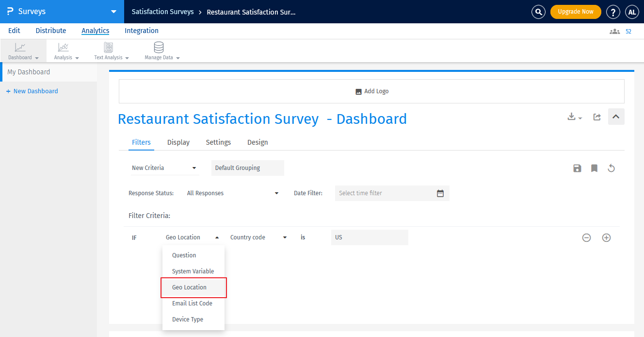This screenshot has height=337, width=644.
Task: Open the Manage Data database icon
Action: coord(159,47)
